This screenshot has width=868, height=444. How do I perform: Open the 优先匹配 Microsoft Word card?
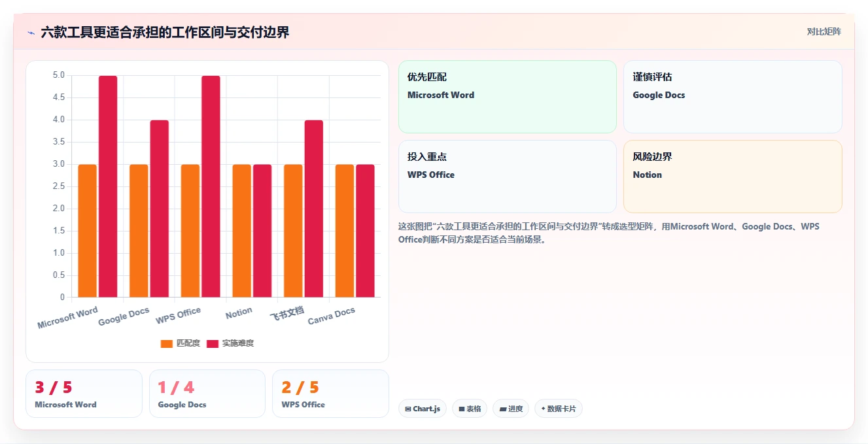(x=508, y=97)
